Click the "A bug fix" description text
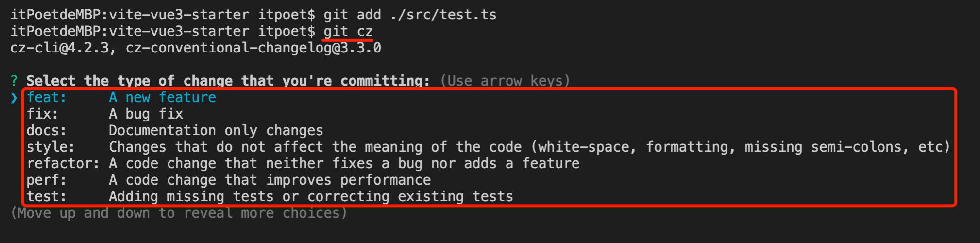Screen dimensions: 980x243 click(146, 114)
